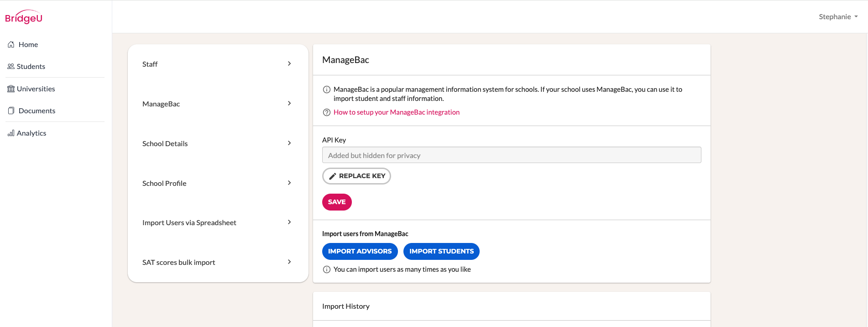
Task: Click the question mark help icon
Action: click(x=327, y=112)
